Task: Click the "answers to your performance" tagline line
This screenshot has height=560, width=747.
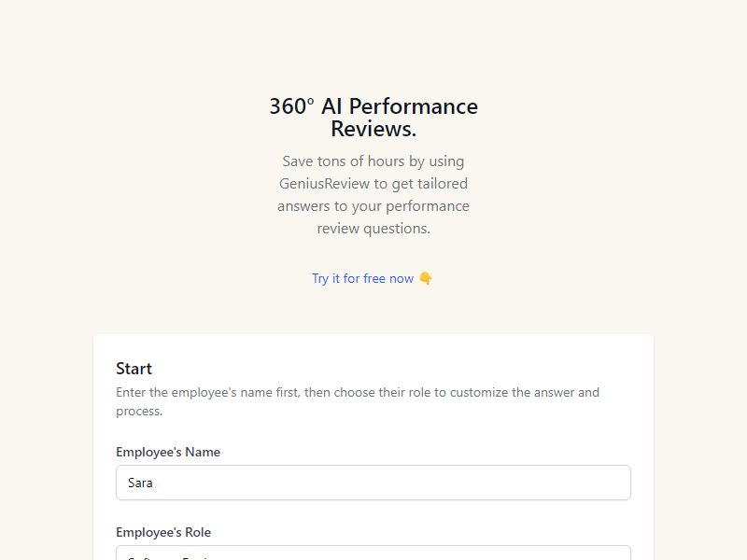Action: 373,205
